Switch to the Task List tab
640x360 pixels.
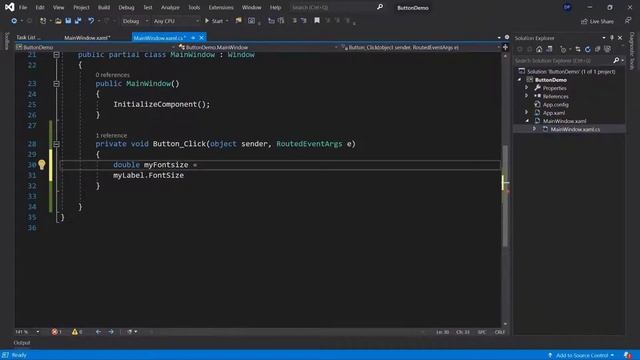(28, 38)
